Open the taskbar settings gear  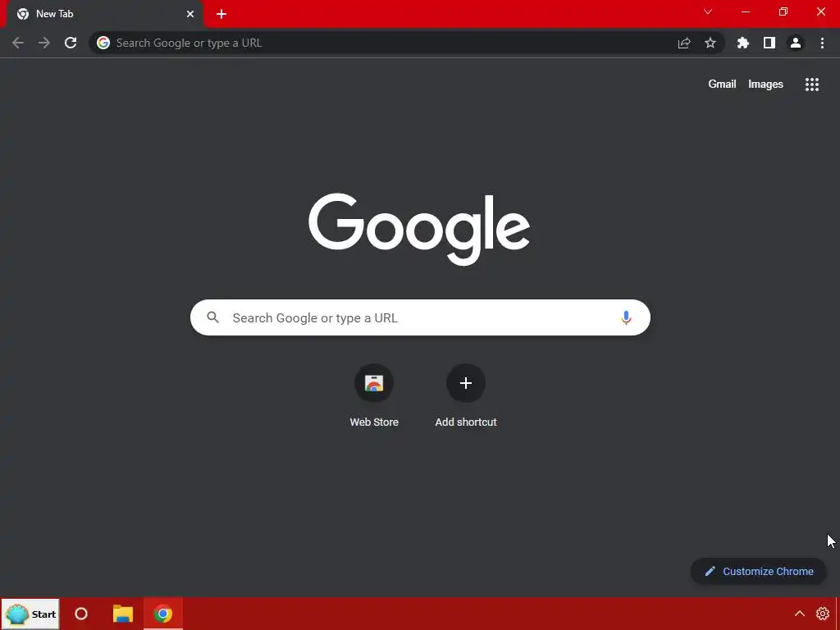(x=822, y=614)
